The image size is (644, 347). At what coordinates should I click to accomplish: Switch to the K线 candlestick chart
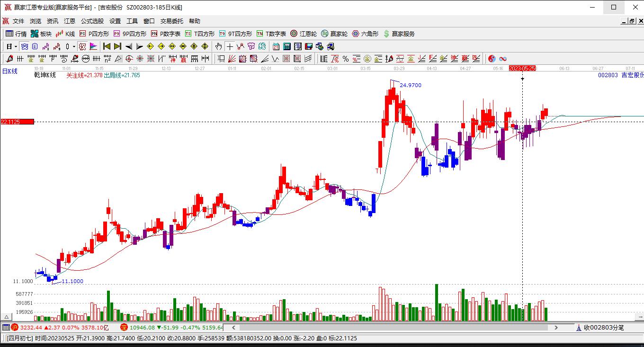[65, 34]
